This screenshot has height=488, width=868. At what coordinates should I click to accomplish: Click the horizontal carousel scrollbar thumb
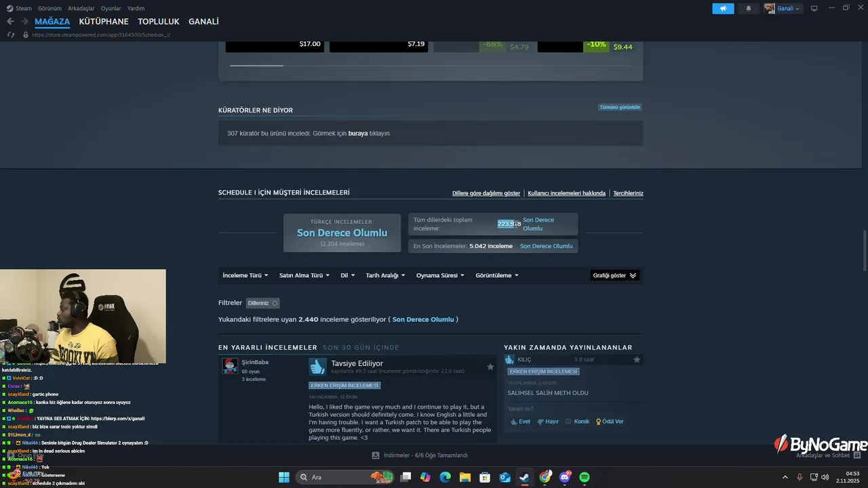tap(257, 66)
